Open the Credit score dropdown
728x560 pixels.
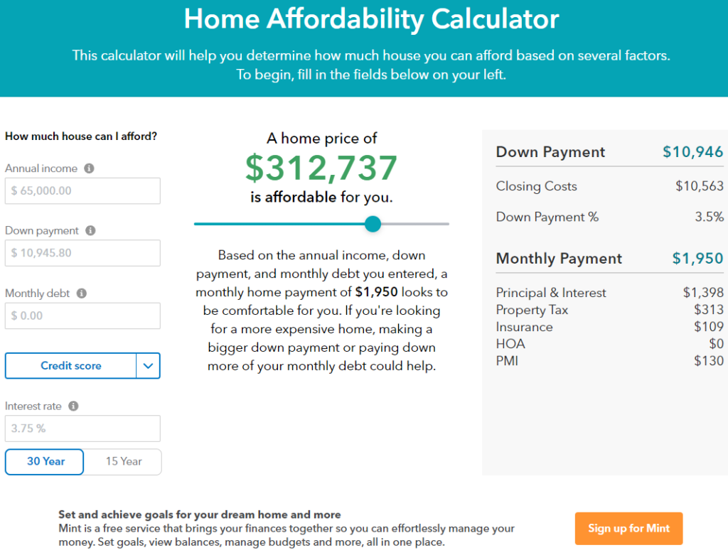point(70,365)
